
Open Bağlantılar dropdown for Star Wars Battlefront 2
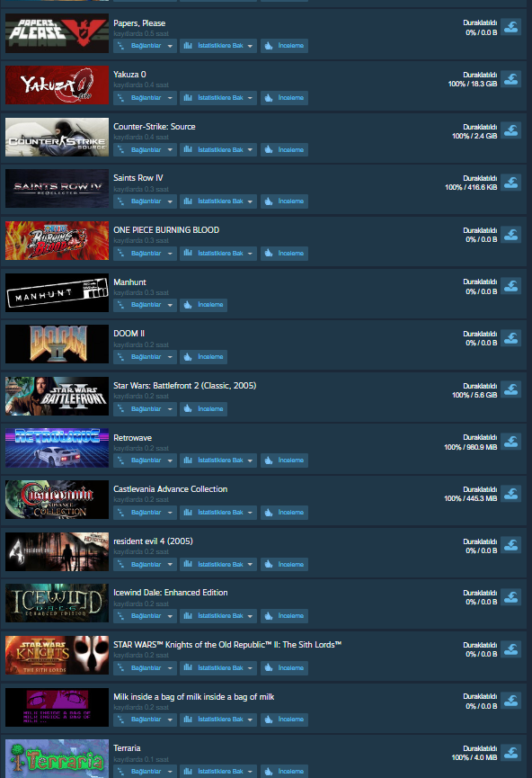[145, 409]
